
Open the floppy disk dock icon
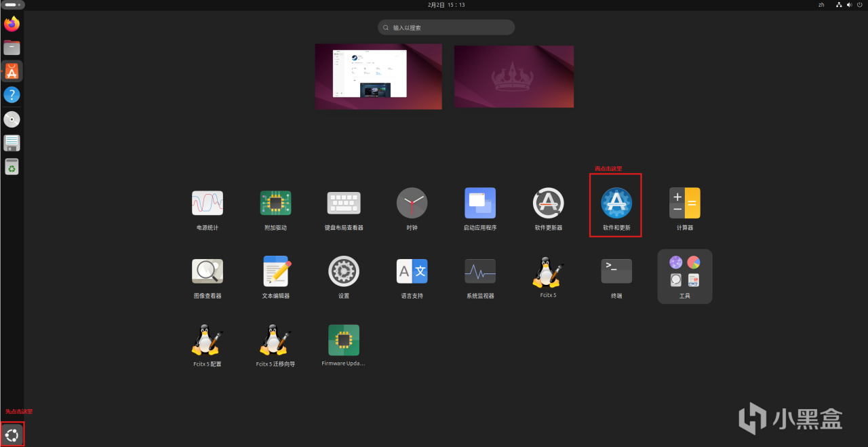point(12,143)
